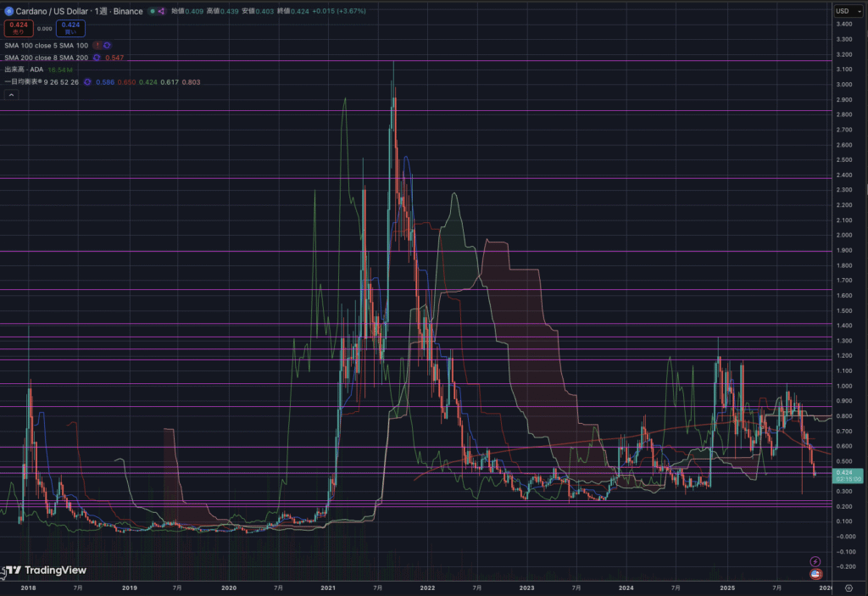
Task: Click the blue 0.424 buy button
Action: (70, 28)
